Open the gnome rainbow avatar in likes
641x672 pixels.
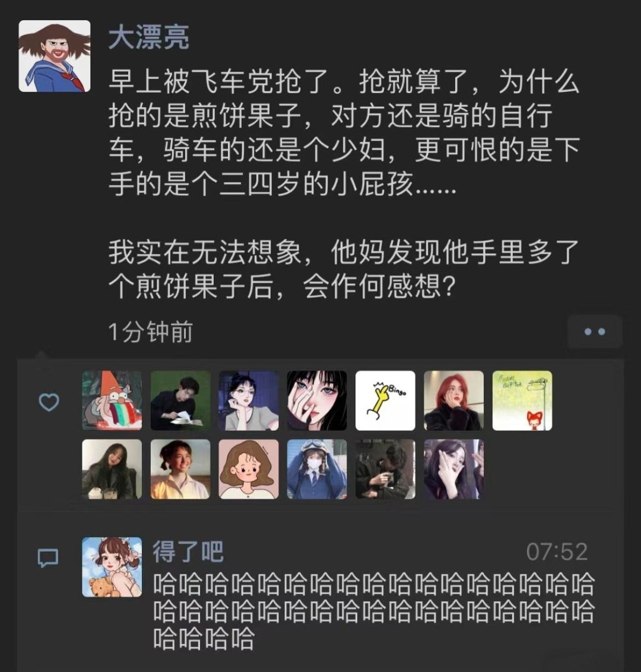(x=112, y=400)
